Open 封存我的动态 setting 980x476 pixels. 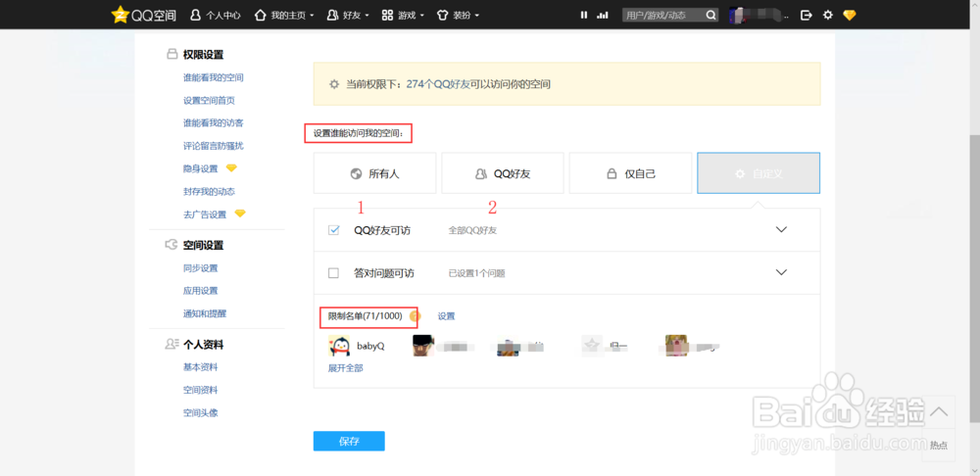point(209,191)
